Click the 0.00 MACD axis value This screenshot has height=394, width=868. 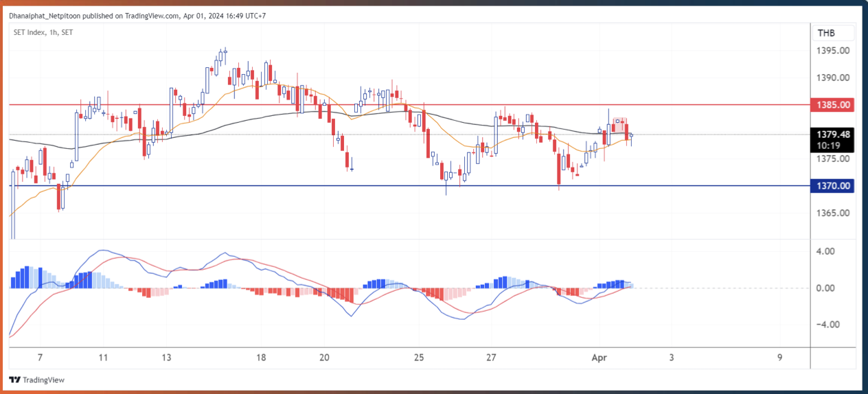point(826,288)
